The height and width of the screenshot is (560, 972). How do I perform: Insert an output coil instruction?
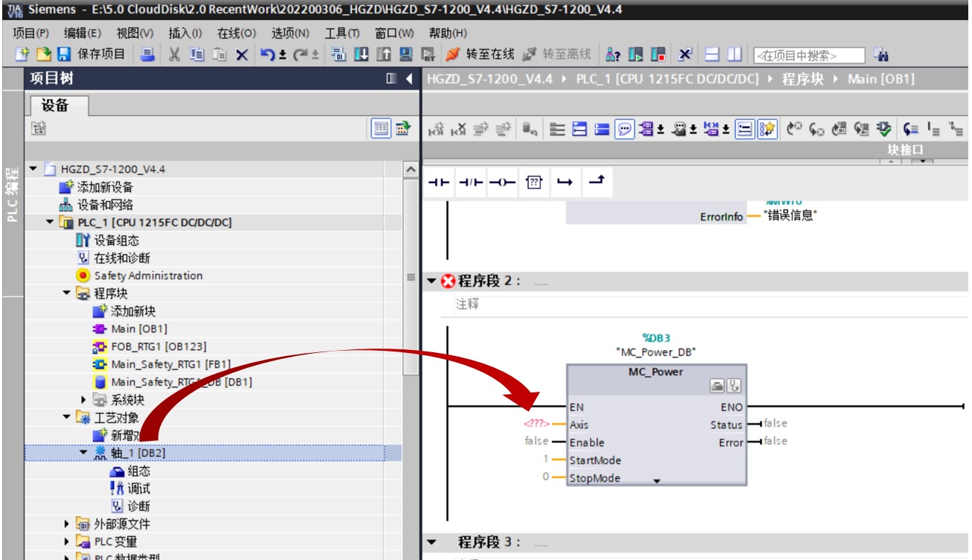pos(502,182)
